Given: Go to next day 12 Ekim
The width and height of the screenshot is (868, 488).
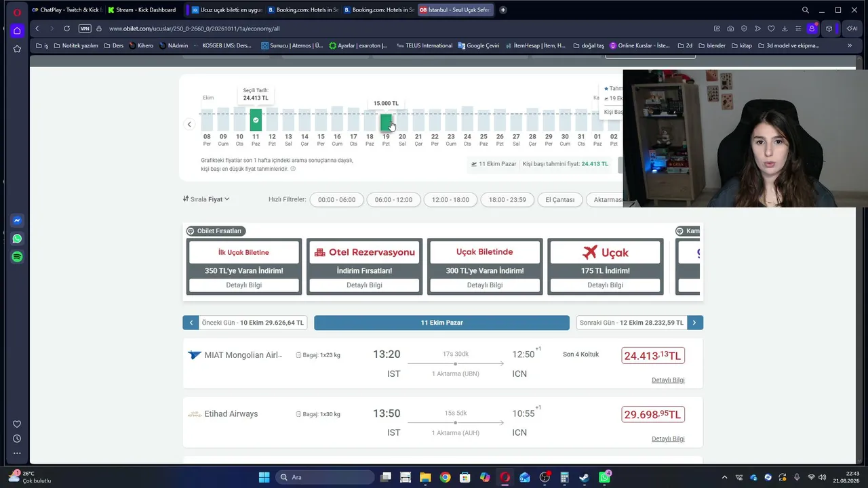Looking at the screenshot, I should pos(639,323).
